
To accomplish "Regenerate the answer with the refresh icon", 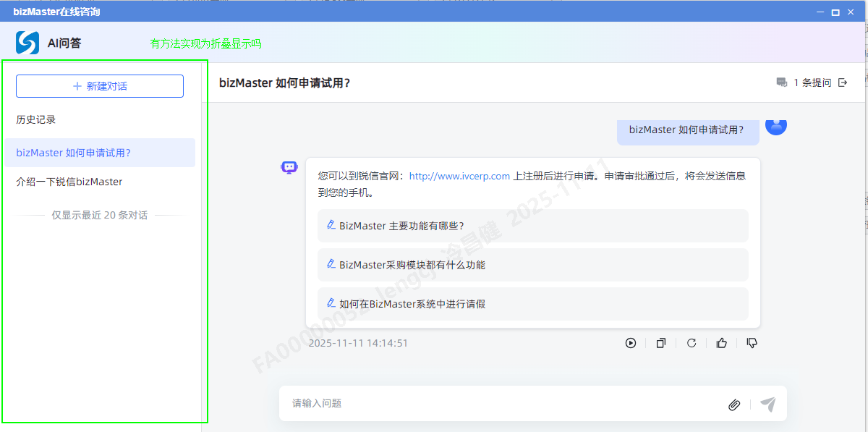I will point(692,343).
